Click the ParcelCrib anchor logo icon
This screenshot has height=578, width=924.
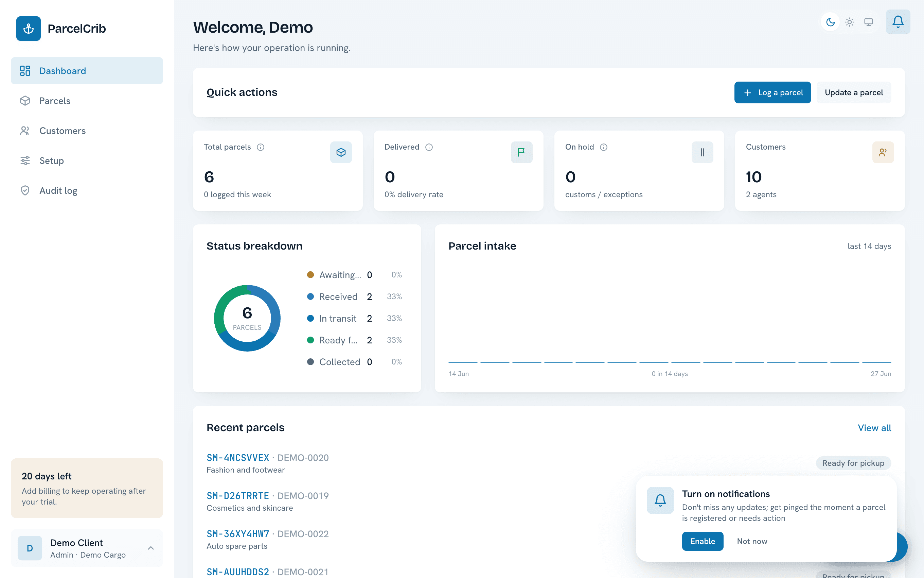[x=28, y=28]
